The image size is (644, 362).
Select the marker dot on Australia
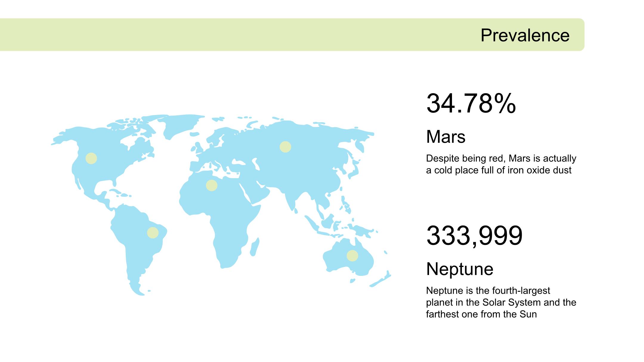(352, 256)
